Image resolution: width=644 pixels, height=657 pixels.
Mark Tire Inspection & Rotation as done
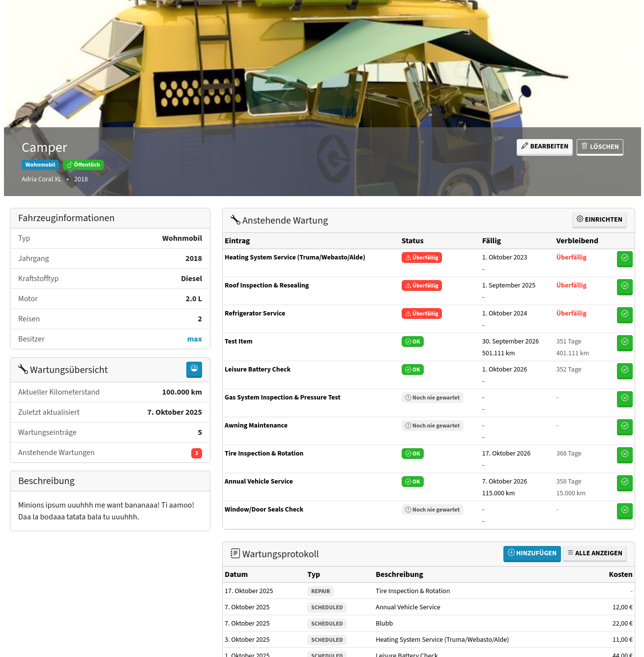(x=624, y=455)
